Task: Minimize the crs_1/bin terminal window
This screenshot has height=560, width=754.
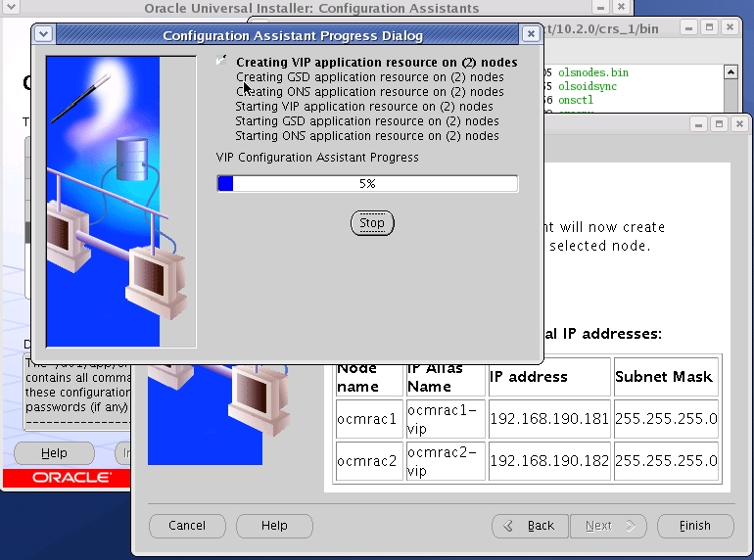Action: coord(688,27)
